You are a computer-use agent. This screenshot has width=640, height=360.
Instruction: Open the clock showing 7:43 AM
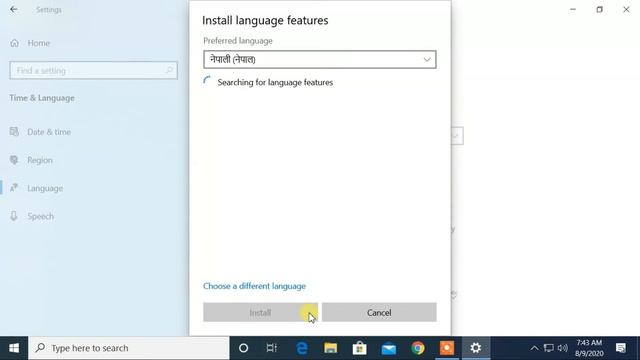click(589, 348)
